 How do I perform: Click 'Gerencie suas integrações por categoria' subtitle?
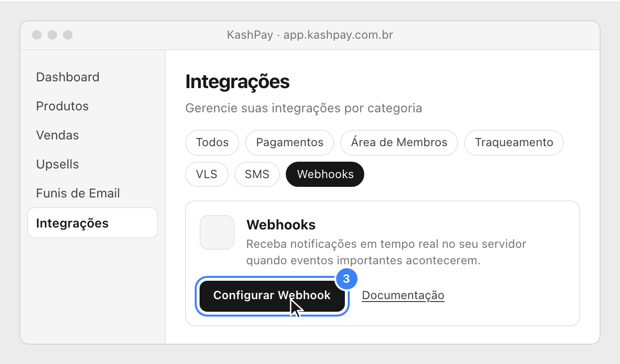(x=304, y=108)
